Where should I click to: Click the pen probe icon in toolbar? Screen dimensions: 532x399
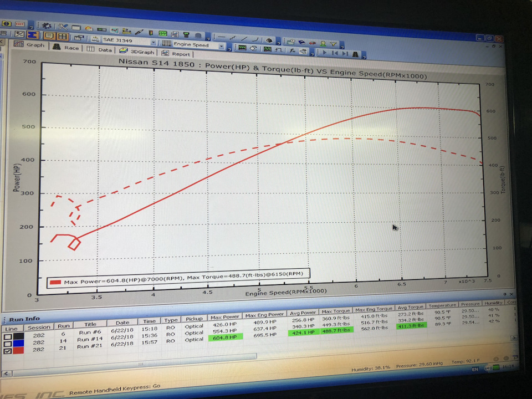[x=139, y=32]
